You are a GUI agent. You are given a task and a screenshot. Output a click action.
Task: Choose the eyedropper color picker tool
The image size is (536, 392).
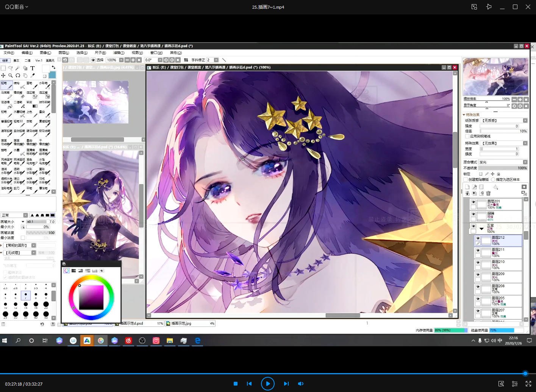click(33, 75)
